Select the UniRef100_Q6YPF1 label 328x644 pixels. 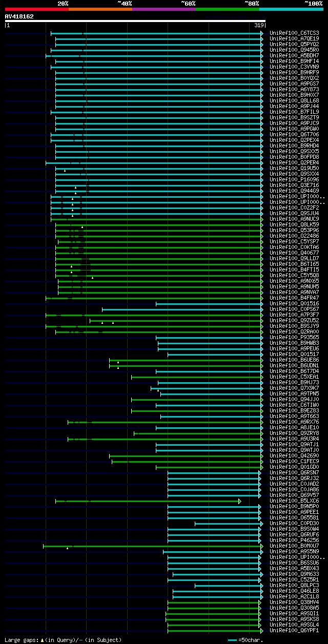(x=294, y=631)
